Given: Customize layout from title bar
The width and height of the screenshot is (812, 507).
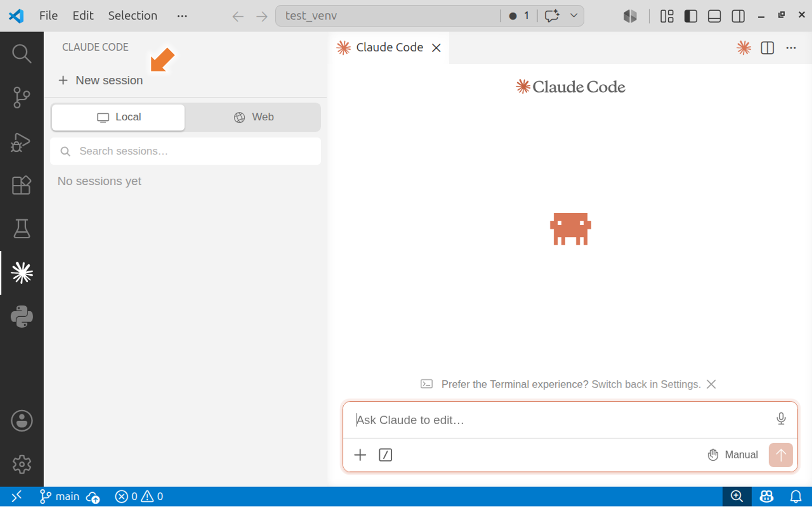Looking at the screenshot, I should coord(667,16).
